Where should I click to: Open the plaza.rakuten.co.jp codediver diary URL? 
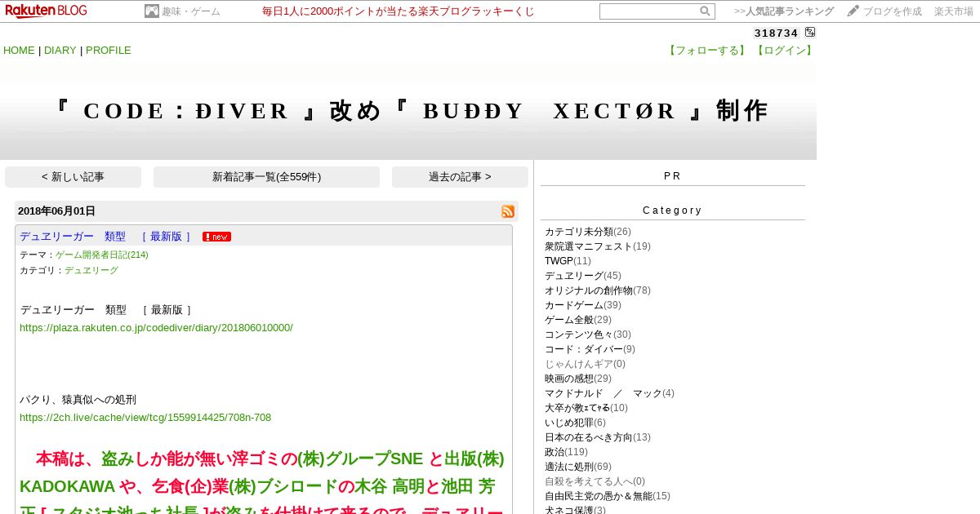click(x=156, y=328)
